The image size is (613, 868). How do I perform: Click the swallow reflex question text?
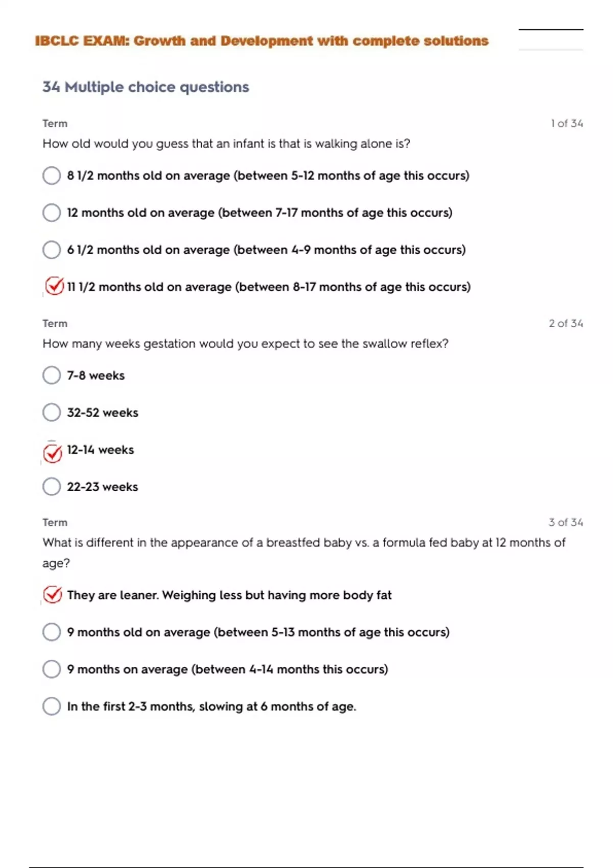[x=245, y=344]
